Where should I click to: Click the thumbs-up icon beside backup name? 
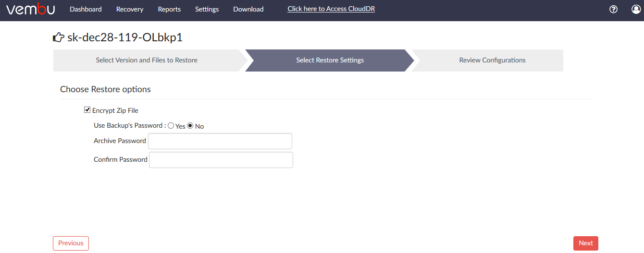tap(59, 37)
